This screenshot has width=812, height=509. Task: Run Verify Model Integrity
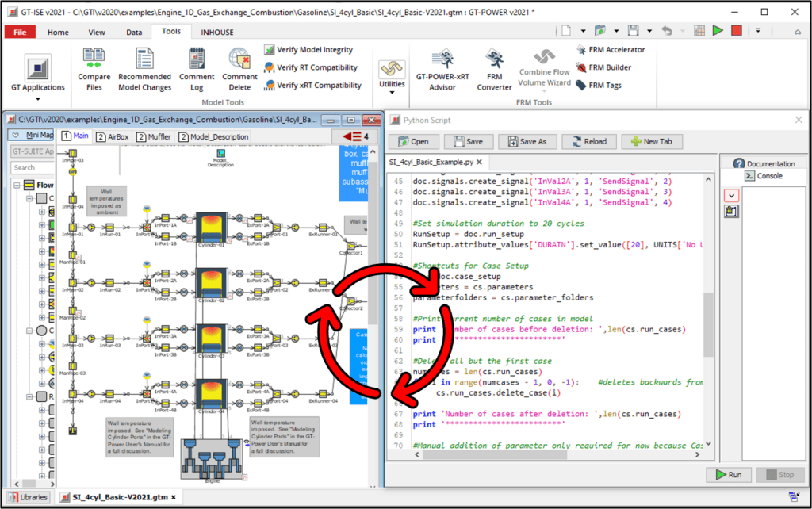click(x=308, y=50)
